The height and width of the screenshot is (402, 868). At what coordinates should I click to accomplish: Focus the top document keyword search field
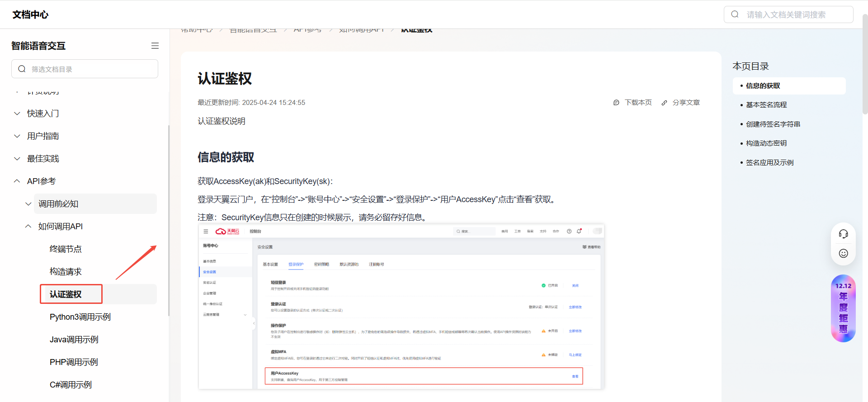788,14
